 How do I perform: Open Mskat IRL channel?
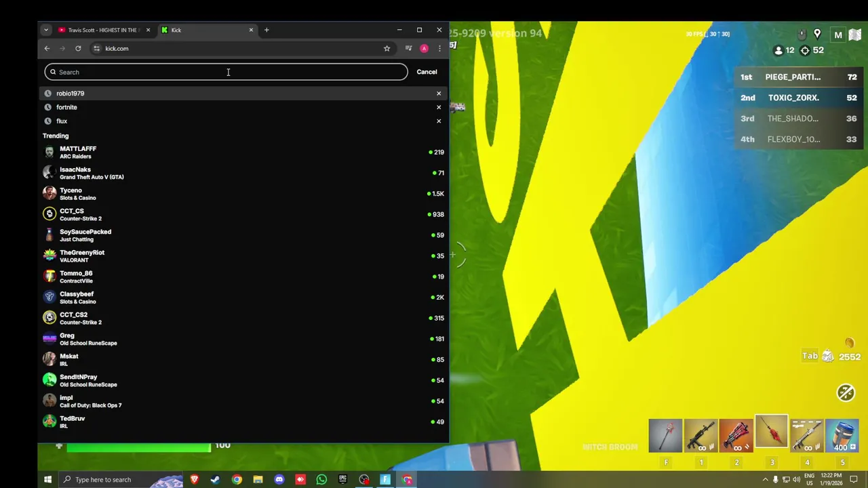click(243, 360)
